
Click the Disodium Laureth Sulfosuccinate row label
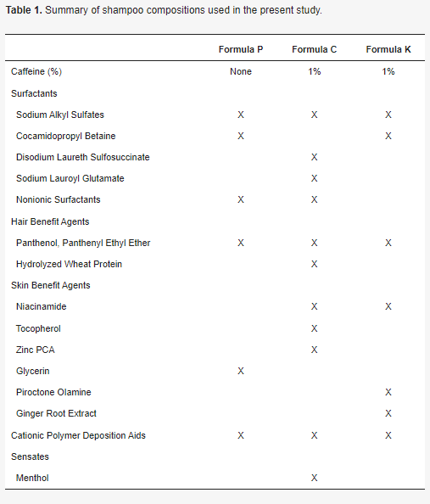pos(83,157)
